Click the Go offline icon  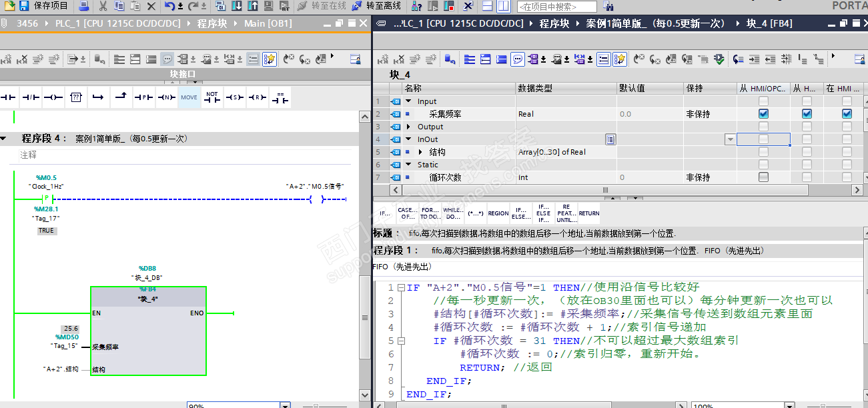[357, 6]
